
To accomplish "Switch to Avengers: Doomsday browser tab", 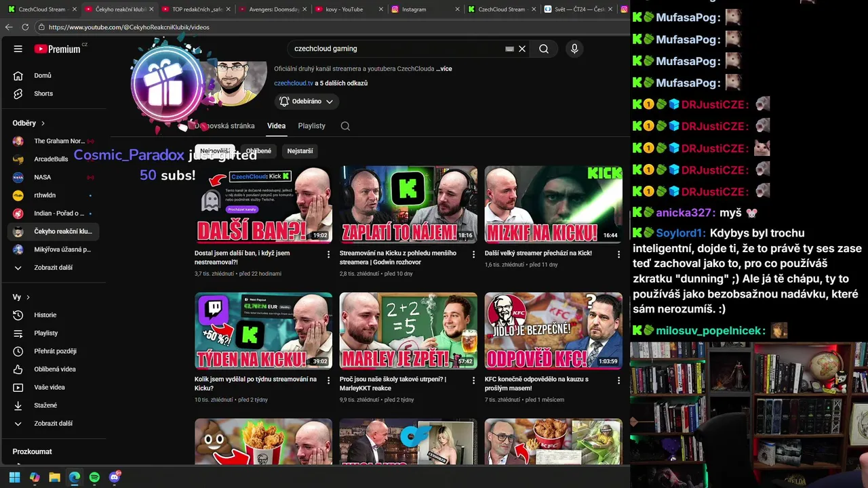I will pyautogui.click(x=273, y=9).
